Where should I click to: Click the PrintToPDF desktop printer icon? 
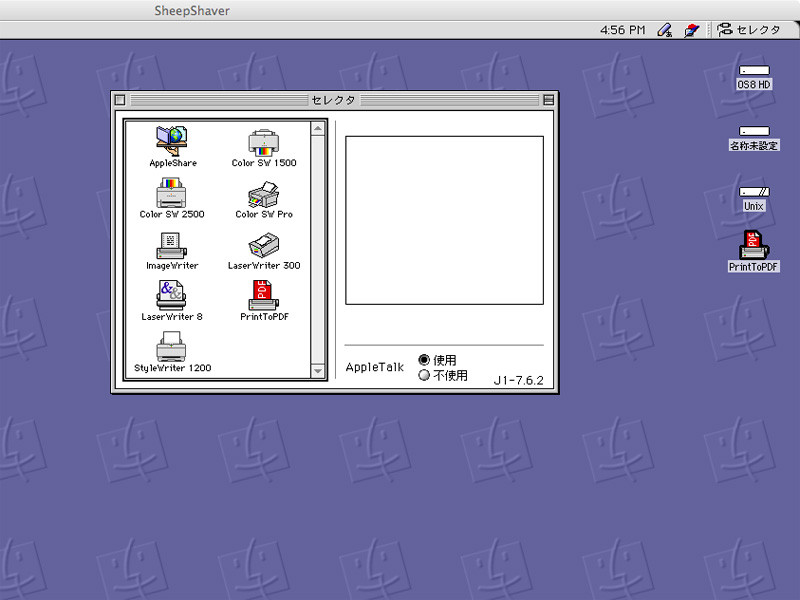754,245
